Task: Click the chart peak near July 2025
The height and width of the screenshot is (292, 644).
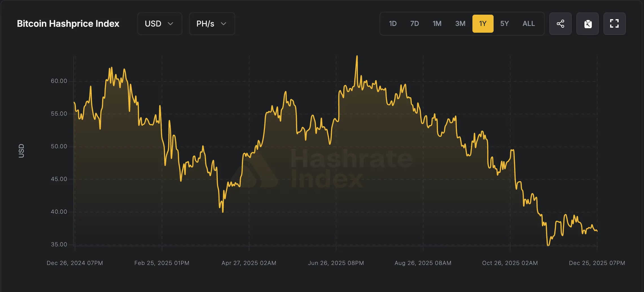Action: pyautogui.click(x=357, y=56)
